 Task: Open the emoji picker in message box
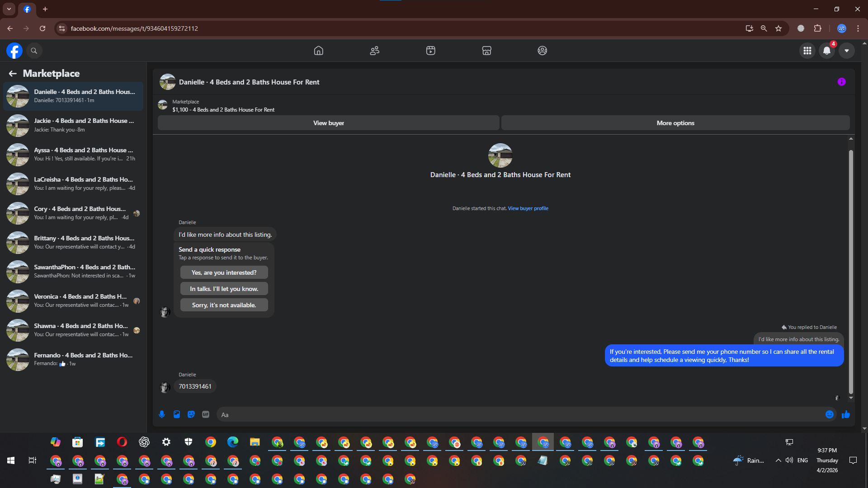click(x=830, y=414)
